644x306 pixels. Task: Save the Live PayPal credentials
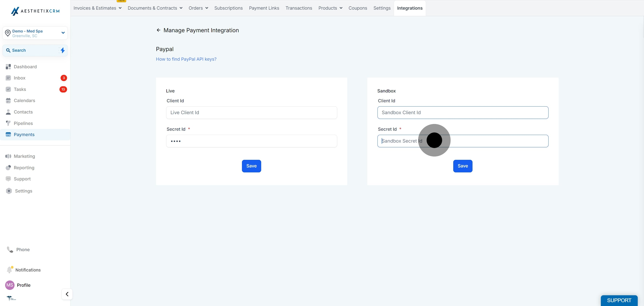251,166
